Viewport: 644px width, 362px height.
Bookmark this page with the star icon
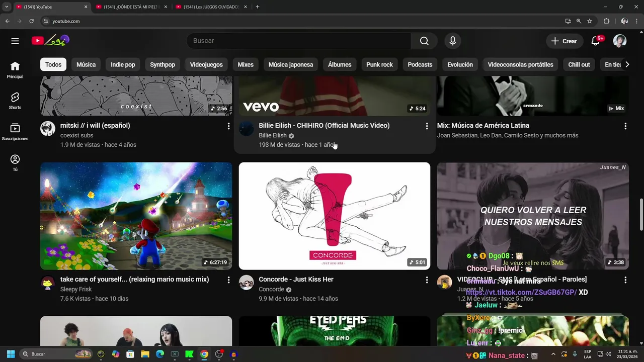[590, 21]
